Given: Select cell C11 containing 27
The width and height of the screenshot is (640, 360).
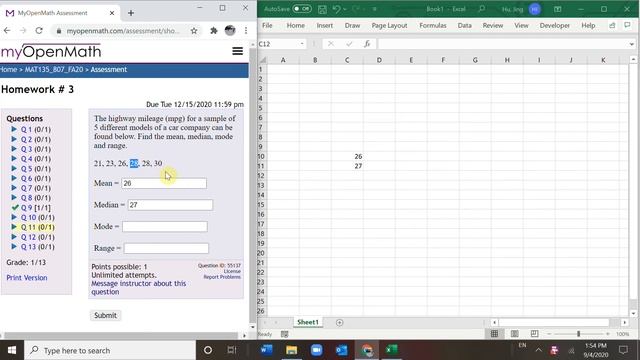Looking at the screenshot, I should pos(347,166).
